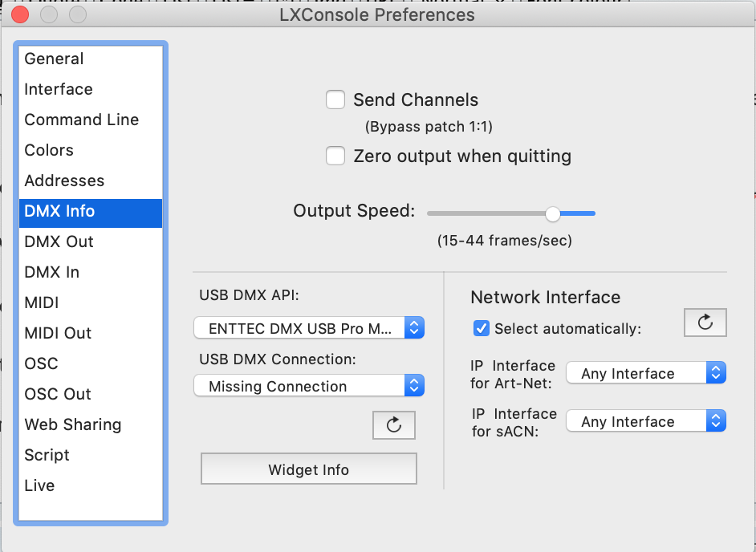Expand IP Interface for Art-Net dropdown
The height and width of the screenshot is (552, 756).
646,372
